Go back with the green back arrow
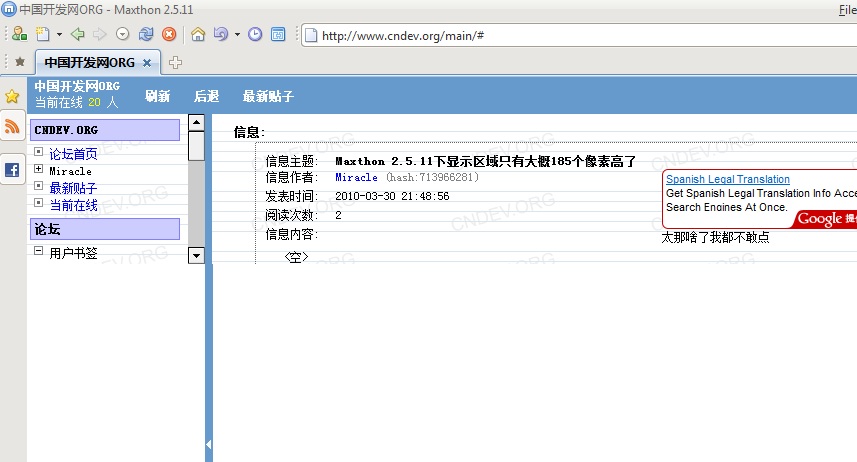Viewport: 857px width, 462px height. (78, 34)
